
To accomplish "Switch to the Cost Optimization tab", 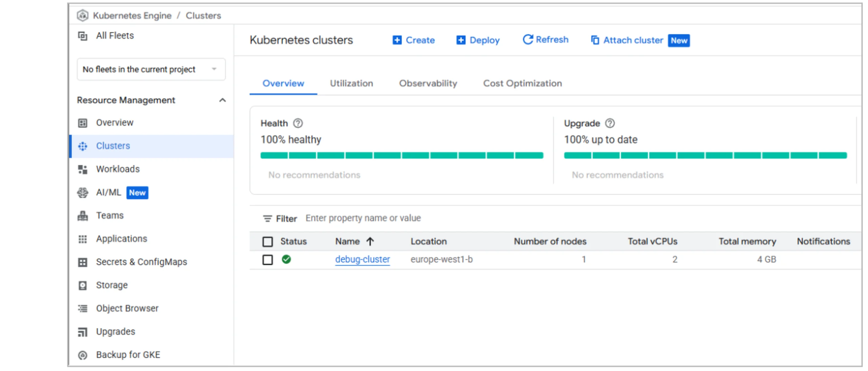I will [x=522, y=83].
